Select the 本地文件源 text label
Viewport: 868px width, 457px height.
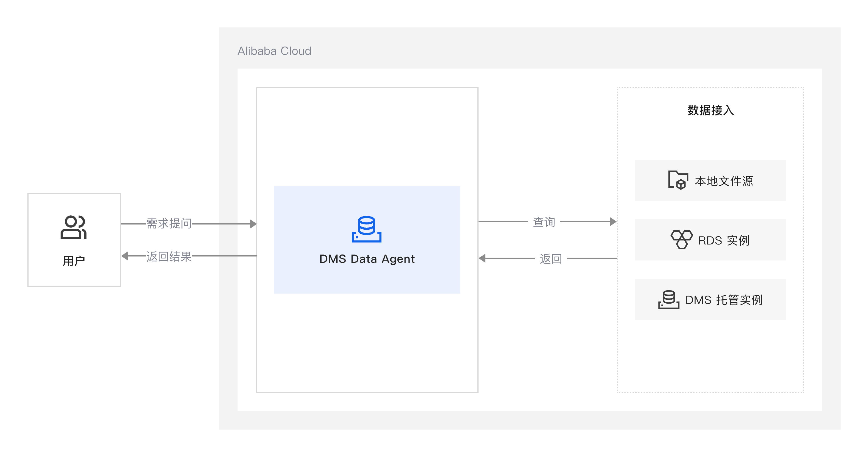[x=724, y=181]
